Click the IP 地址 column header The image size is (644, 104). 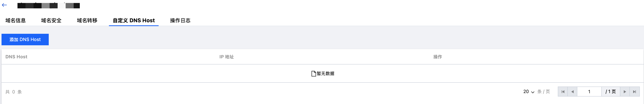[226, 57]
